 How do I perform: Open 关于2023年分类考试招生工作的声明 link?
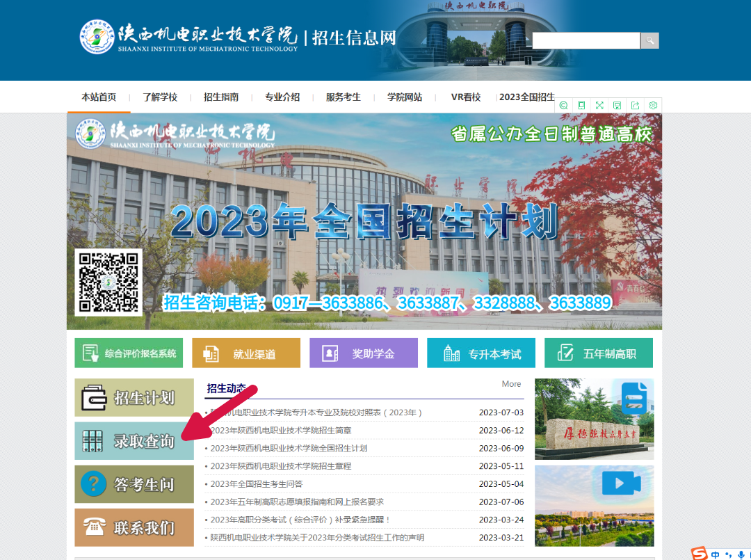pos(317,538)
